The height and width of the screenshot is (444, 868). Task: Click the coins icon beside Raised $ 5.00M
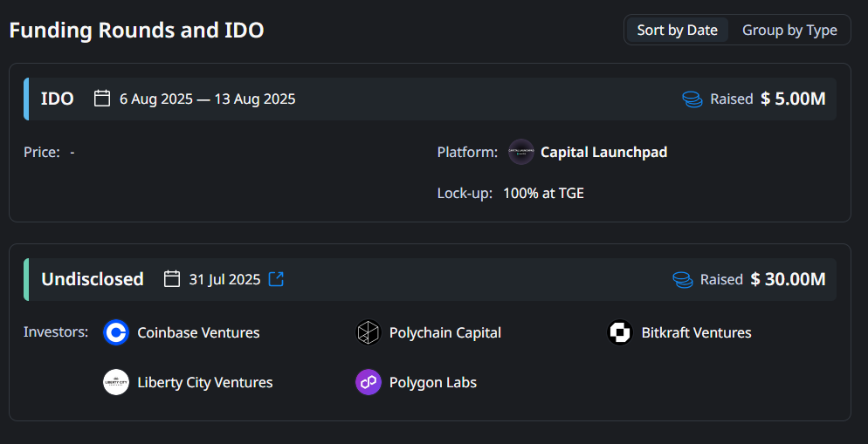[692, 99]
